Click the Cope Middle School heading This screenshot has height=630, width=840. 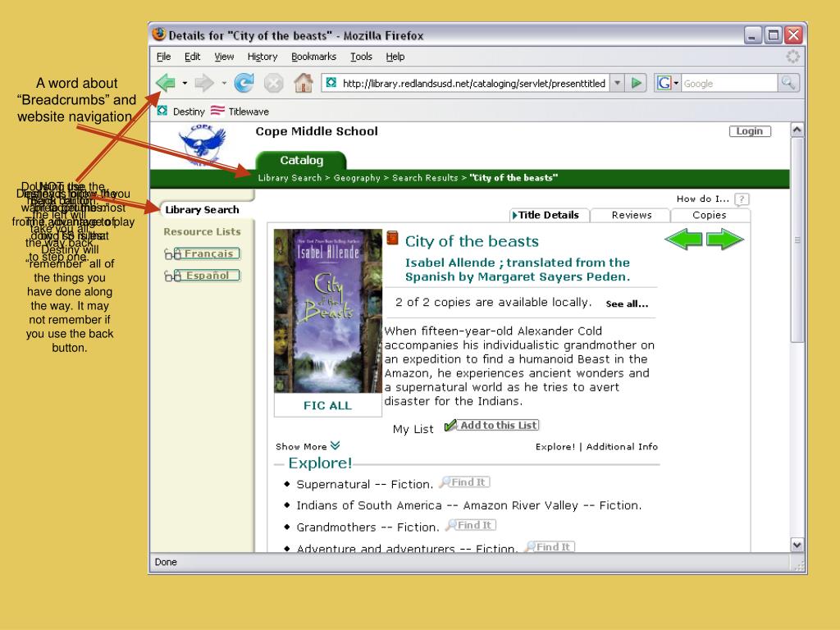(317, 131)
